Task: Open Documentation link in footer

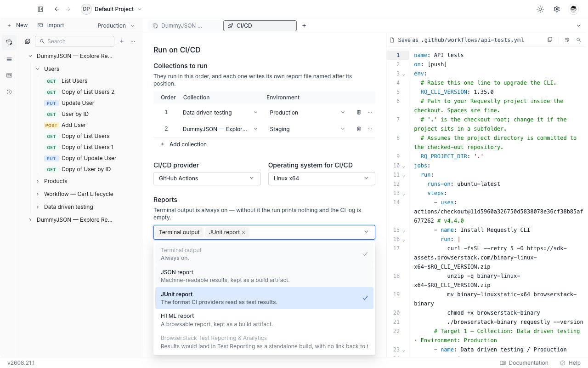Action: (x=524, y=363)
